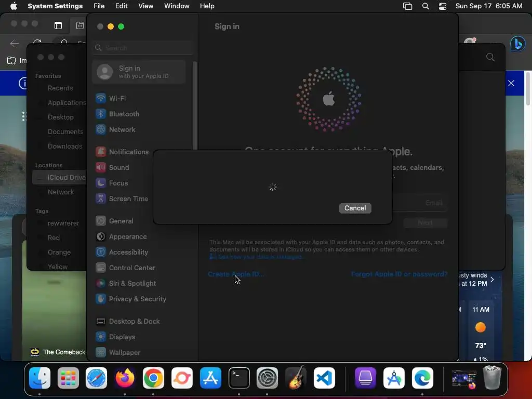532x399 pixels.
Task: Click Finder window search magnifier icon
Action: point(490,57)
